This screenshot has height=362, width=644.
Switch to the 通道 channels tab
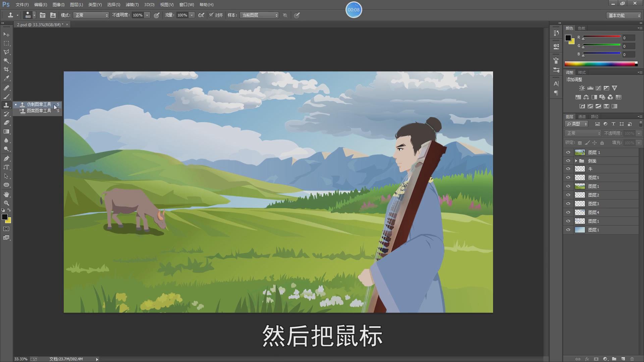click(582, 117)
